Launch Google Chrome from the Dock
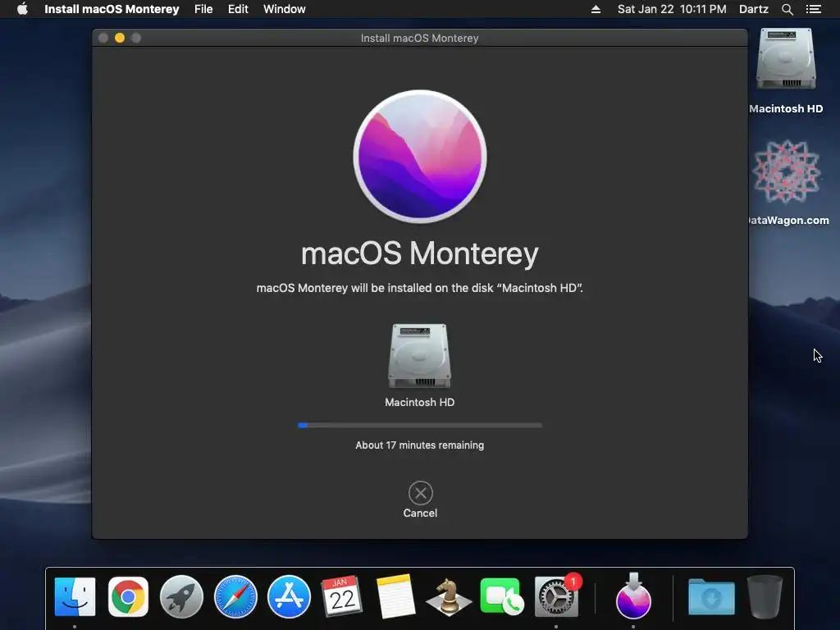The width and height of the screenshot is (840, 630). point(128,596)
